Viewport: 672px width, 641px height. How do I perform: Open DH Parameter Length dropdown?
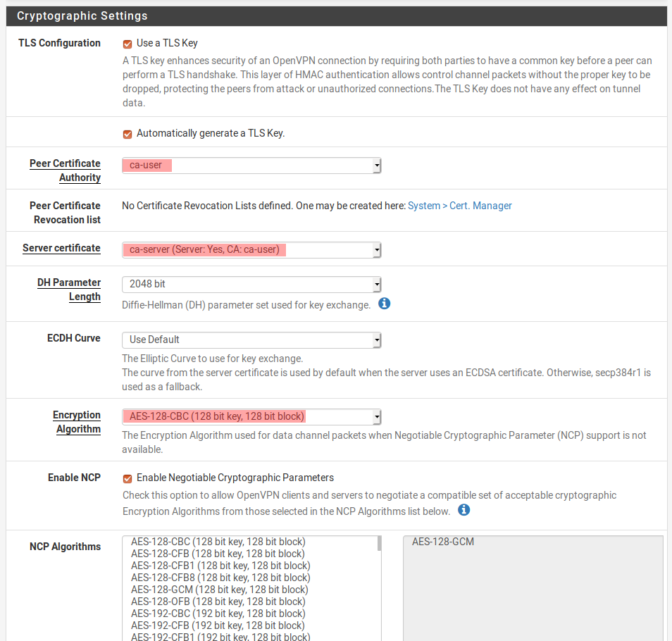click(x=251, y=284)
